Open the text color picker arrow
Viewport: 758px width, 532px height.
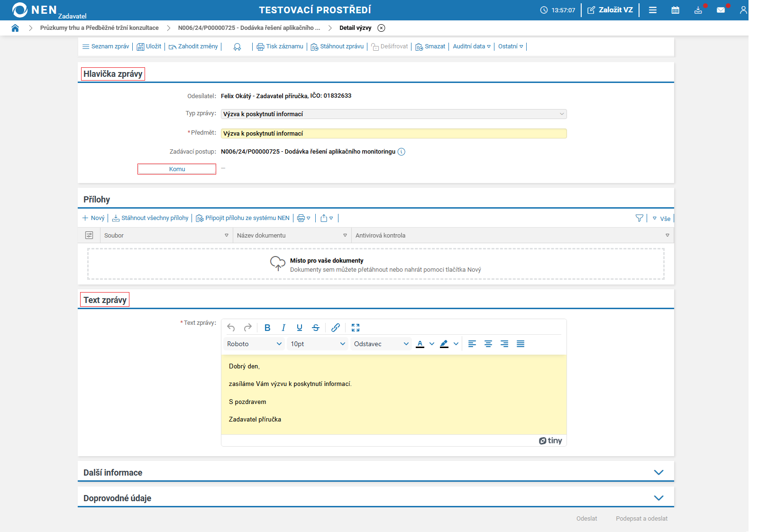(432, 344)
